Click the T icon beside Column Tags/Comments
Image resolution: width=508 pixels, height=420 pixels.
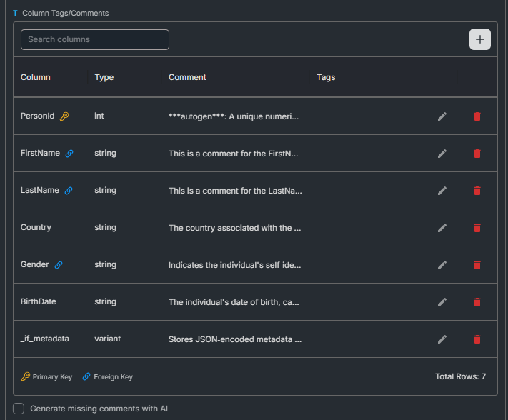(15, 14)
